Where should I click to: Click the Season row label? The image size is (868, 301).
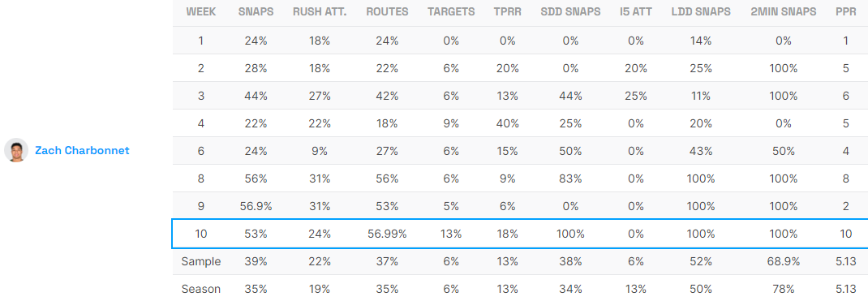coord(201,289)
